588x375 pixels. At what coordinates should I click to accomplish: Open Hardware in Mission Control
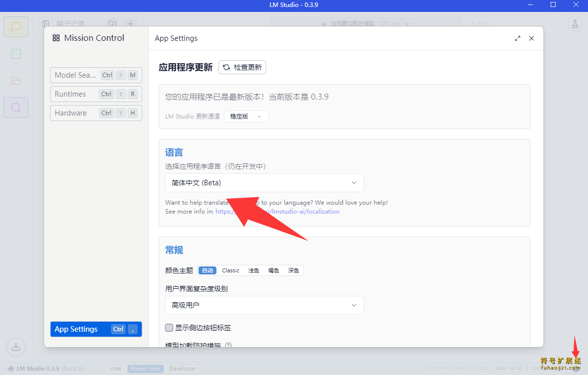pyautogui.click(x=96, y=113)
